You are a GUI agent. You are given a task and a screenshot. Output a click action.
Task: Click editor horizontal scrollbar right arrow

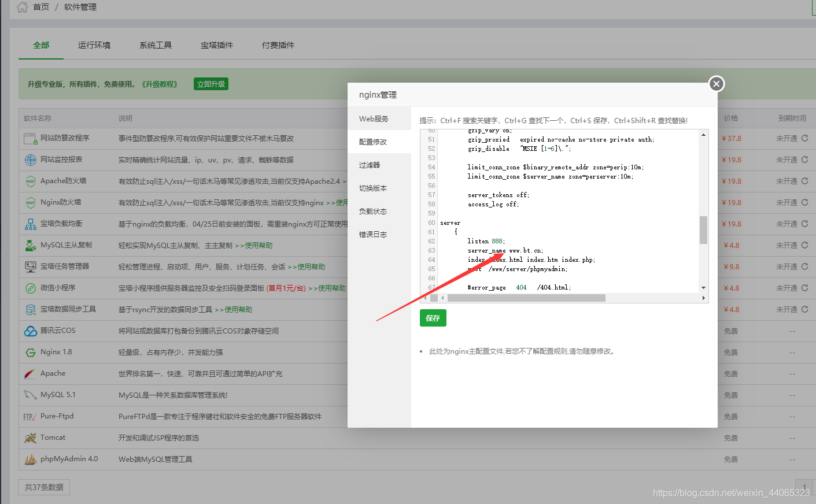click(x=703, y=298)
